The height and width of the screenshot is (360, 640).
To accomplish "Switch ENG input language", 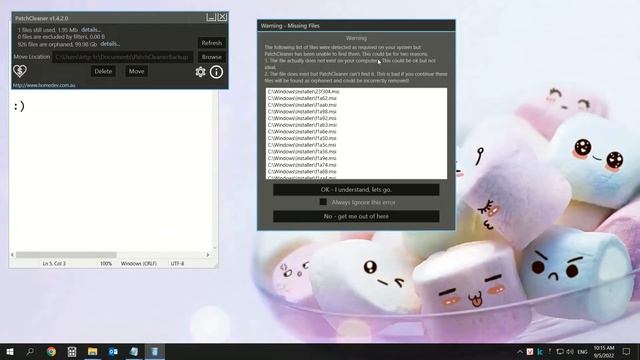I will pyautogui.click(x=582, y=352).
